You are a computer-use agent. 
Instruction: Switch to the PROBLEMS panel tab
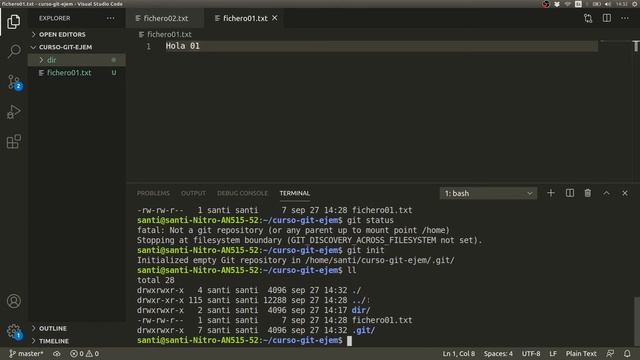153,193
